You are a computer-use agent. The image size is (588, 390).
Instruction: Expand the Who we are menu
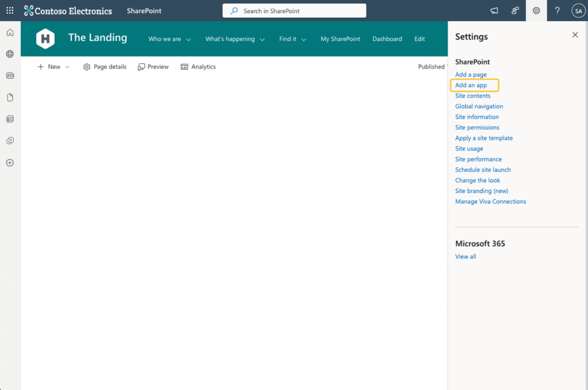tap(170, 39)
